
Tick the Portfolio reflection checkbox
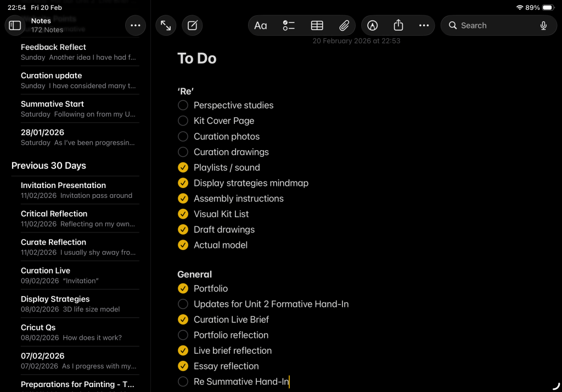183,335
